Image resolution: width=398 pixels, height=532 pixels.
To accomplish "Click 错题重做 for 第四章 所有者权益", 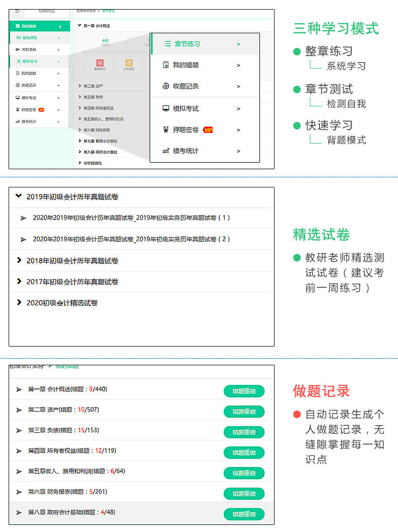I will pyautogui.click(x=244, y=452).
